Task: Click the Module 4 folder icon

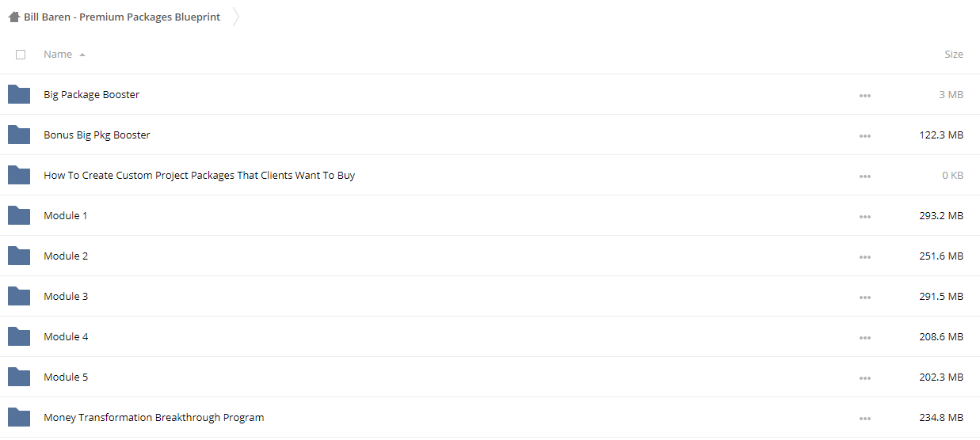Action: (x=19, y=337)
